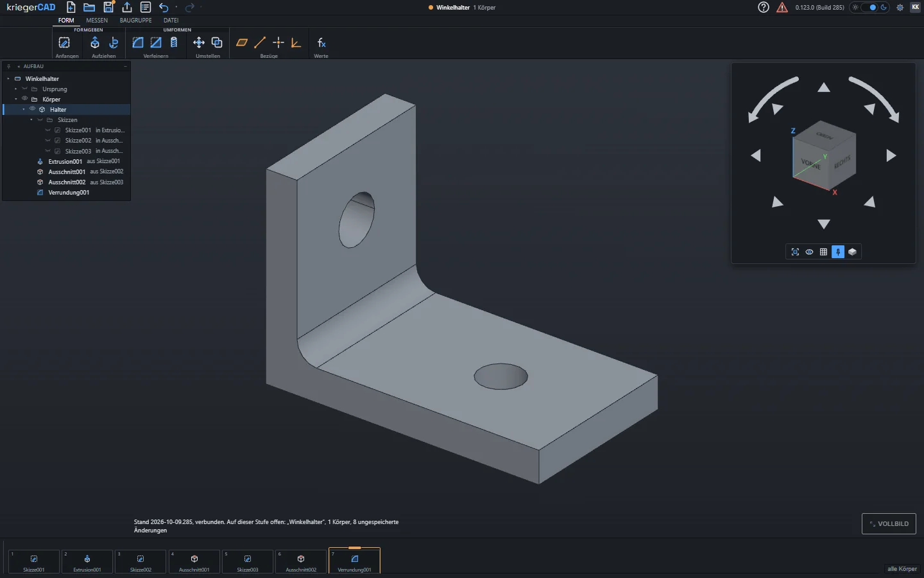
Task: Select Extrusion001 step in the bottom timeline
Action: 87,561
